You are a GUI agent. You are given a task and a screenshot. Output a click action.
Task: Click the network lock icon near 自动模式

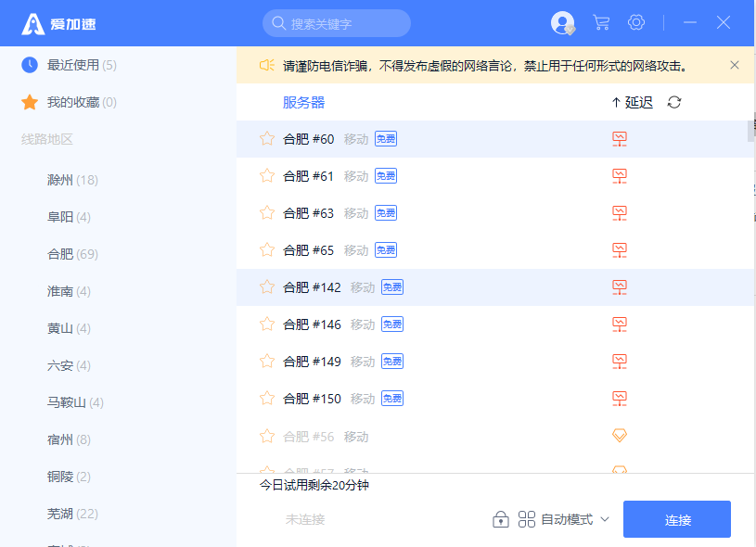501,519
